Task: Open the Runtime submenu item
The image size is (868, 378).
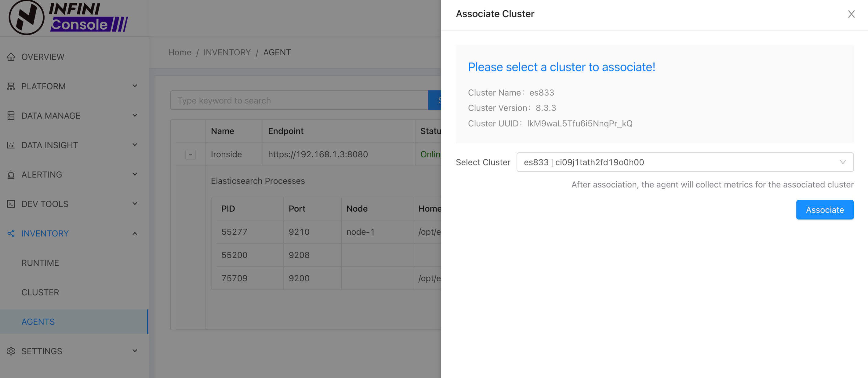Action: coord(40,263)
